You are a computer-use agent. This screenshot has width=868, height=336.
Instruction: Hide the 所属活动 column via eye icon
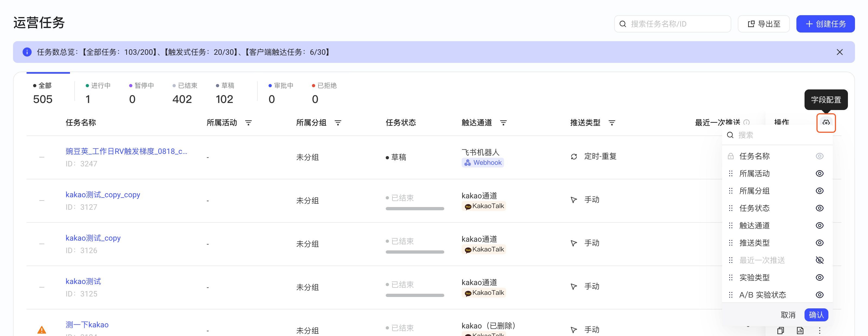click(819, 173)
